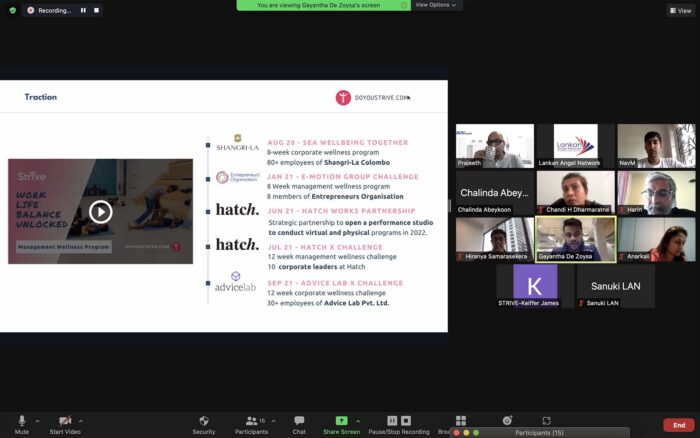Click the green Share Screen icon
The width and height of the screenshot is (700, 438).
coord(342,422)
